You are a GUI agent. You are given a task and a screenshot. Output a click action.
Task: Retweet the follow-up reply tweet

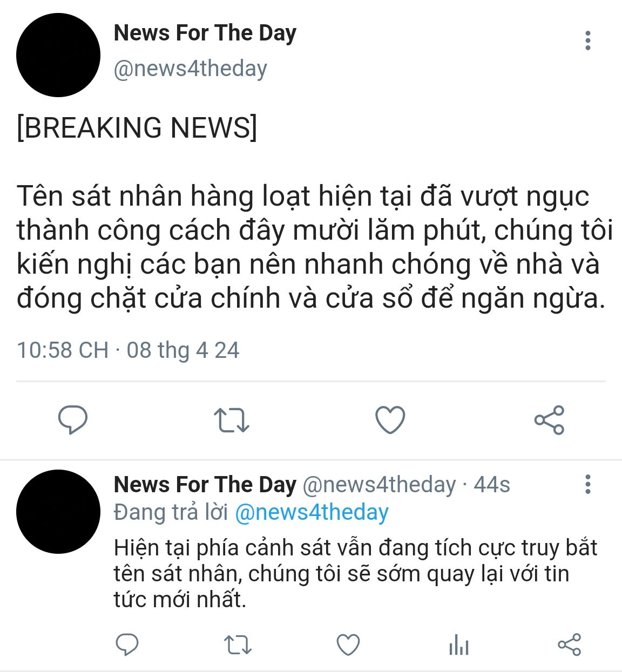(x=238, y=644)
